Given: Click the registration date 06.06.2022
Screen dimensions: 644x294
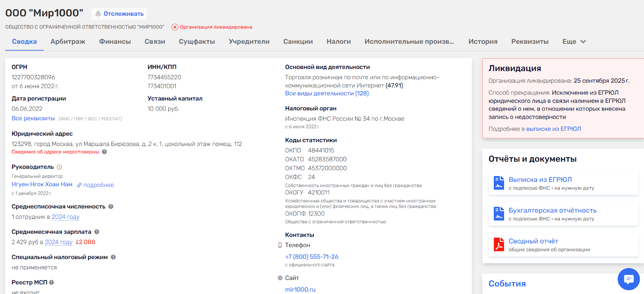Looking at the screenshot, I should tap(27, 109).
